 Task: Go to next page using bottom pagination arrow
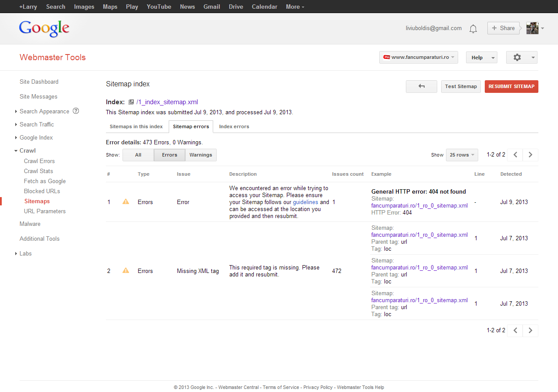[531, 331]
